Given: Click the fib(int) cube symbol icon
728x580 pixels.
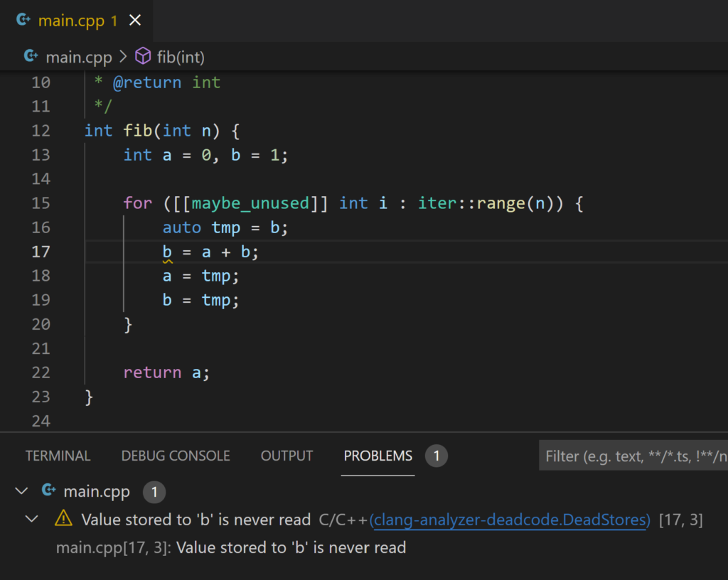Looking at the screenshot, I should click(x=143, y=56).
